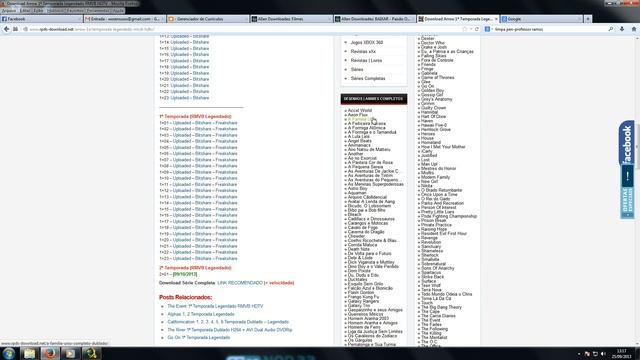The width and height of the screenshot is (640, 360).
Task: Open the Ferramentas menu
Action: pos(98,11)
